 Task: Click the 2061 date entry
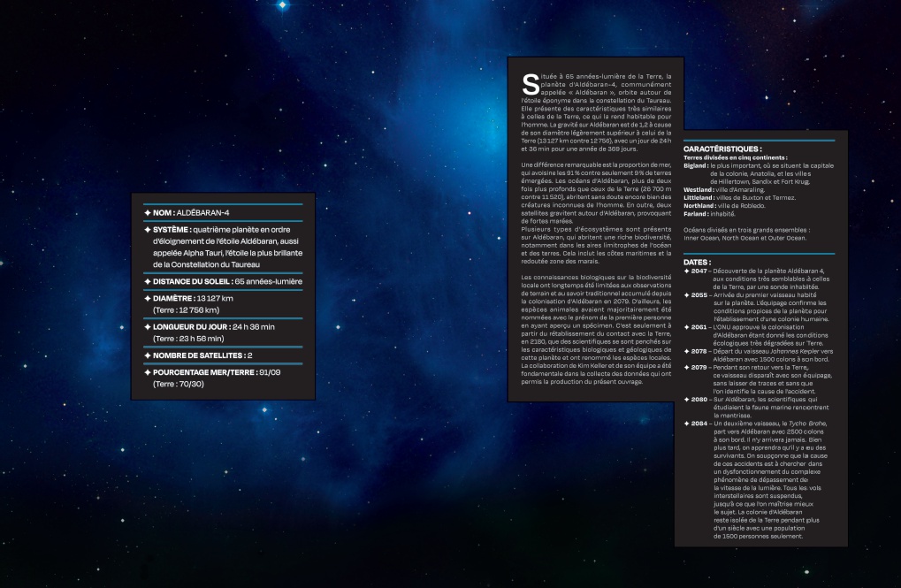(699, 327)
